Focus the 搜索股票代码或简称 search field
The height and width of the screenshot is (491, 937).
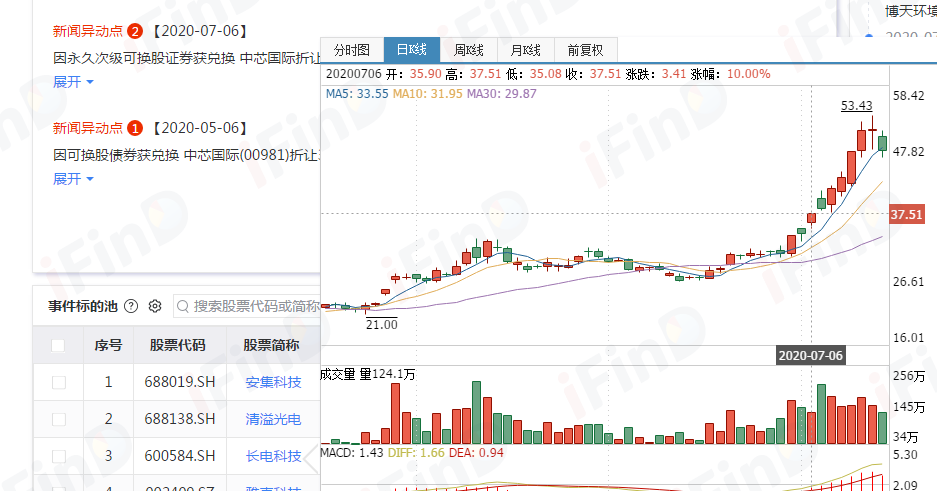pyautogui.click(x=247, y=306)
